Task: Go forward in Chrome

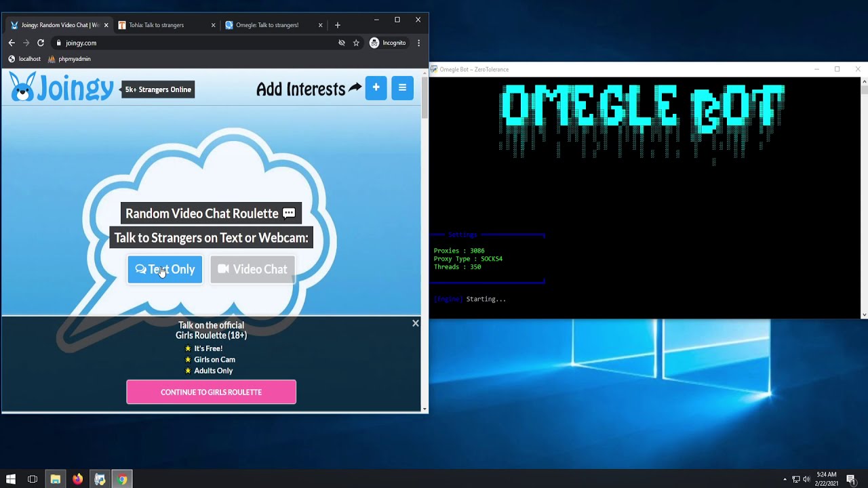Action: coord(26,43)
